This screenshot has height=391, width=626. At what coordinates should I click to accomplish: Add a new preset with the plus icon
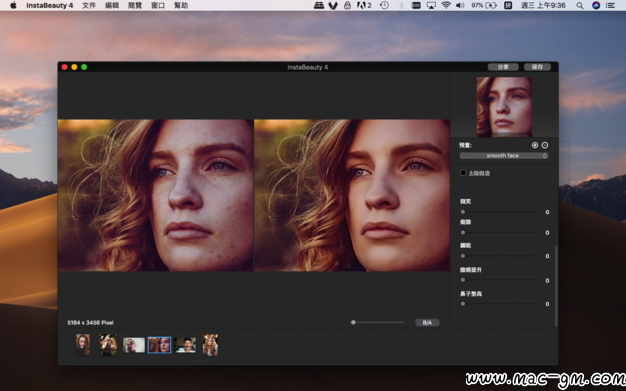535,145
